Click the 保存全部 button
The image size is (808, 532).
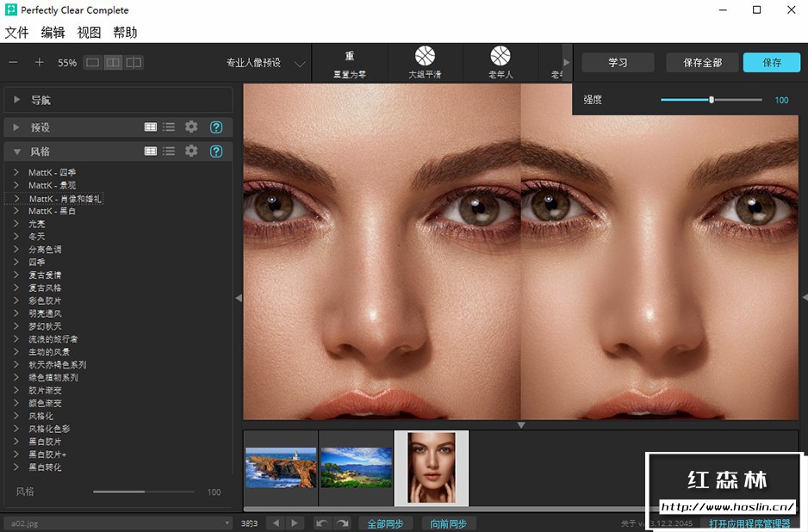click(x=702, y=63)
